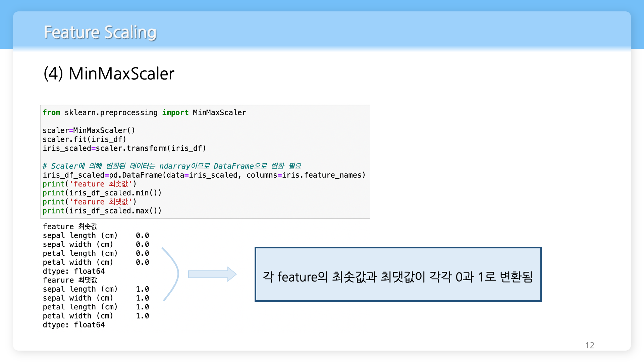This screenshot has width=644, height=362.
Task: Click the Feature Scaling slide title
Action: pyautogui.click(x=100, y=32)
